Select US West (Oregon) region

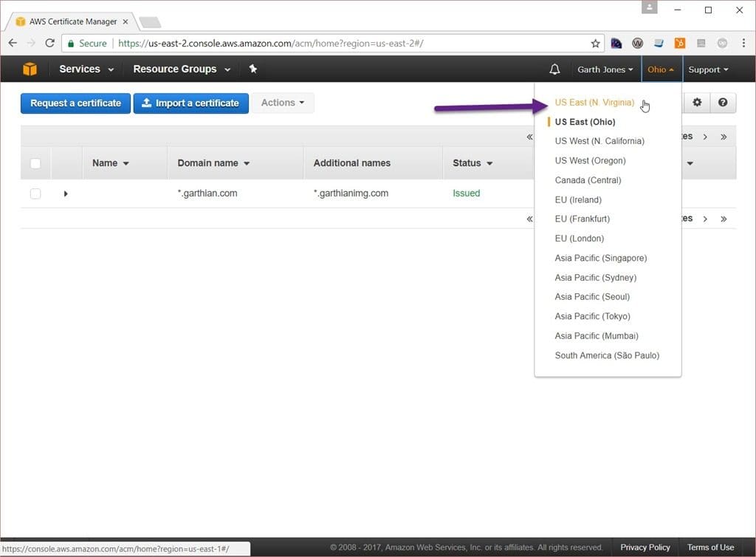(590, 160)
